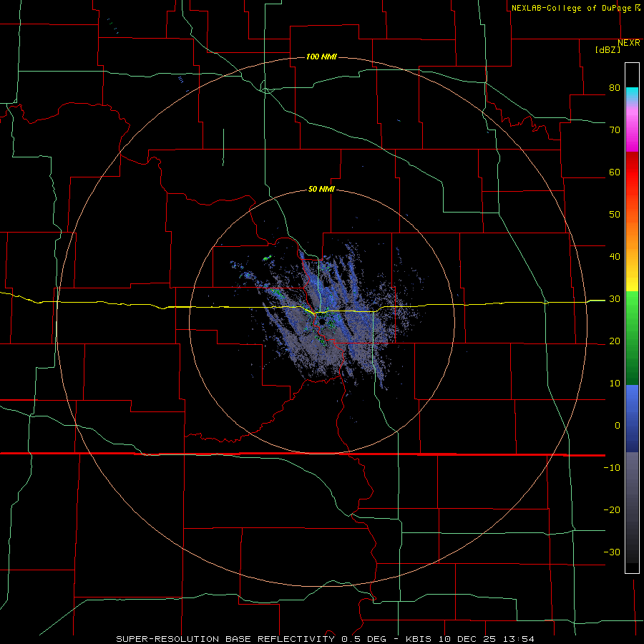Click the -10 value on the dBZ scale
Viewport: 644px width, 644px height.
click(x=612, y=468)
